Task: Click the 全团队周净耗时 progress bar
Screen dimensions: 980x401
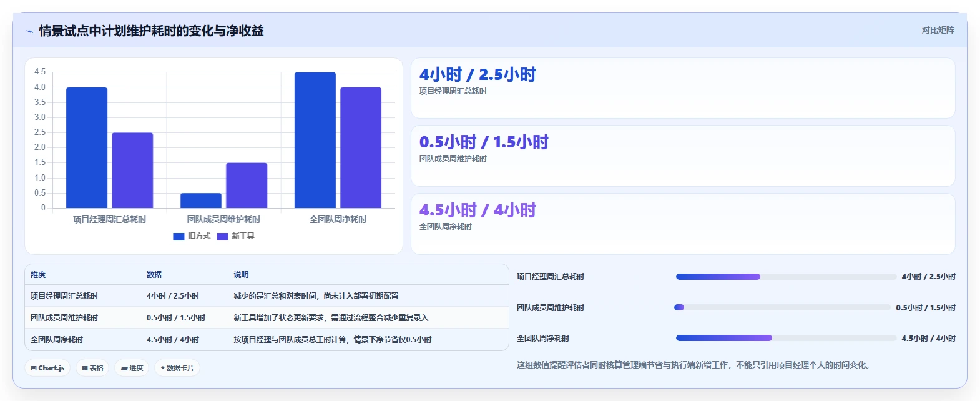Action: pos(786,338)
